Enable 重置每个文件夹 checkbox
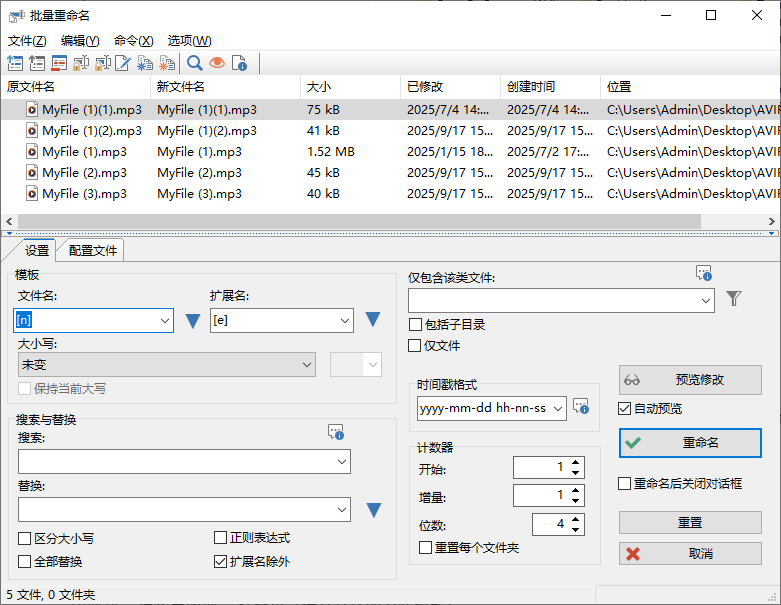 pyautogui.click(x=425, y=548)
